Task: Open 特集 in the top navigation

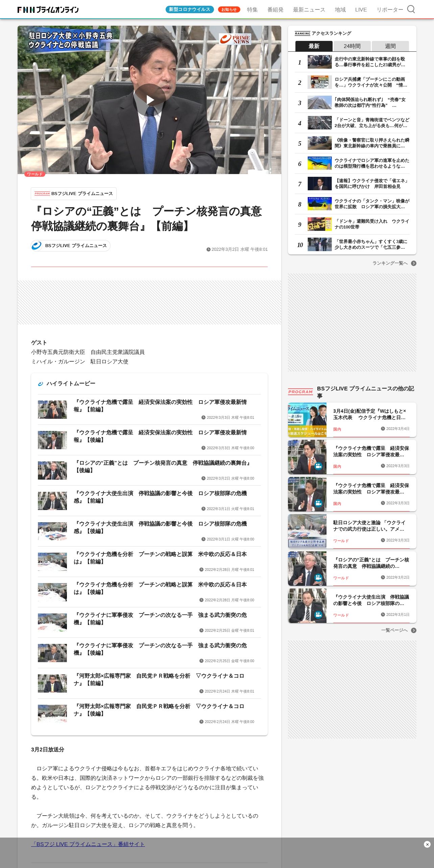Action: click(x=252, y=9)
